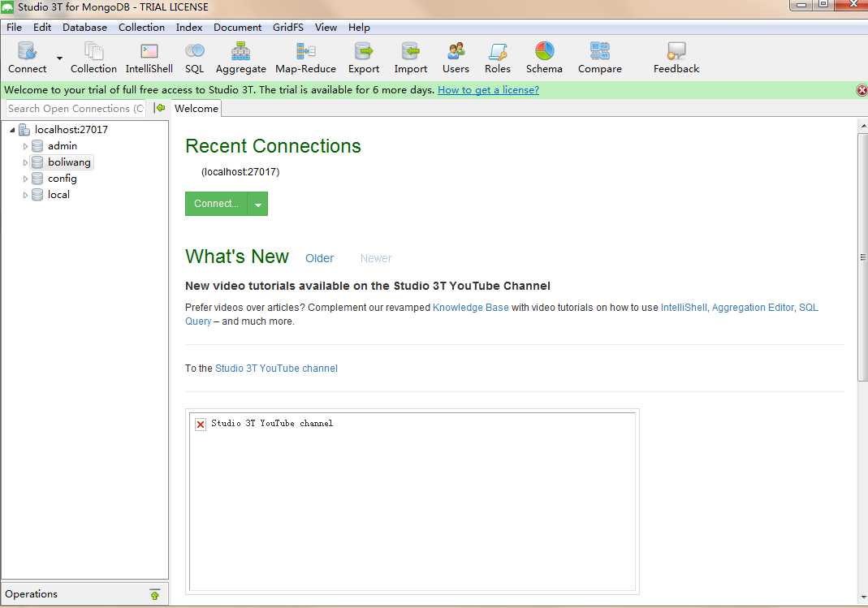Screen dimensions: 868x608
Task: Click the boliwang database icon
Action: 37,162
